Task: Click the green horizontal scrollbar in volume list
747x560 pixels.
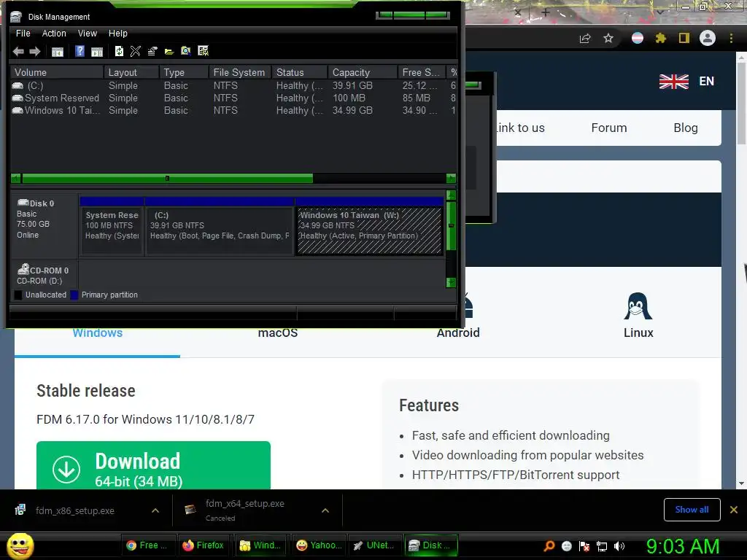Action: coord(167,179)
